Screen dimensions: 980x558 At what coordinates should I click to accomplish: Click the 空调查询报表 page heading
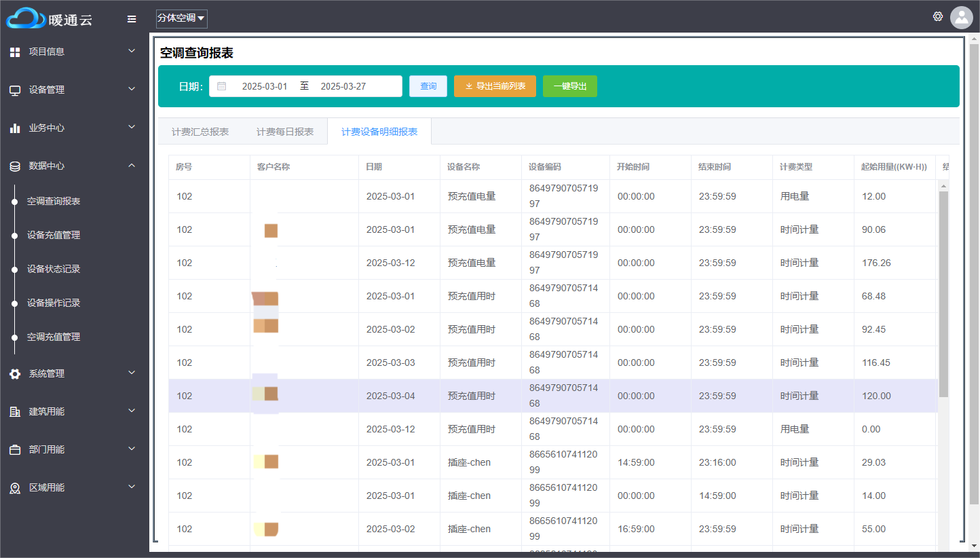click(x=197, y=53)
